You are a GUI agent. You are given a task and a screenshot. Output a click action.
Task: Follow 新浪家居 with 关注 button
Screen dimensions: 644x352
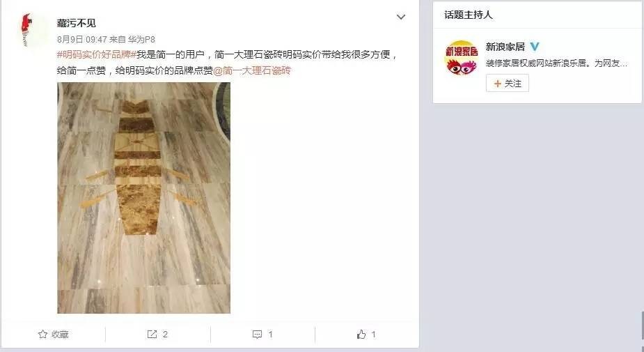click(x=508, y=84)
